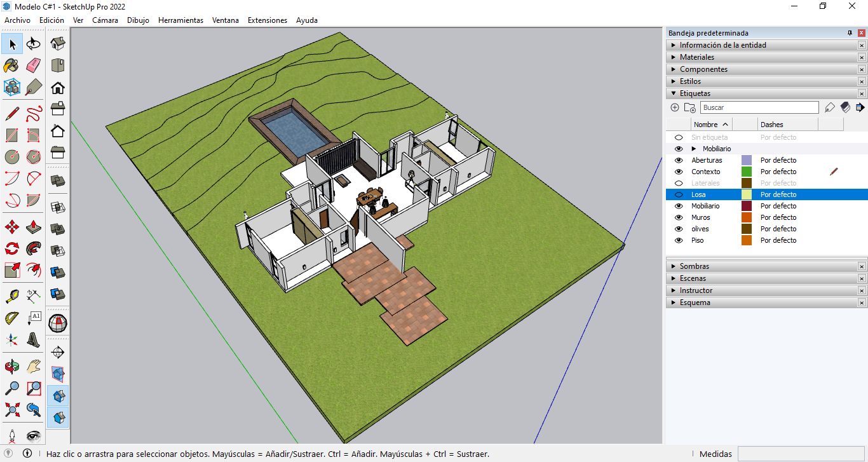Activate the Pan hand tool
This screenshot has width=868, height=462.
pyautogui.click(x=34, y=366)
